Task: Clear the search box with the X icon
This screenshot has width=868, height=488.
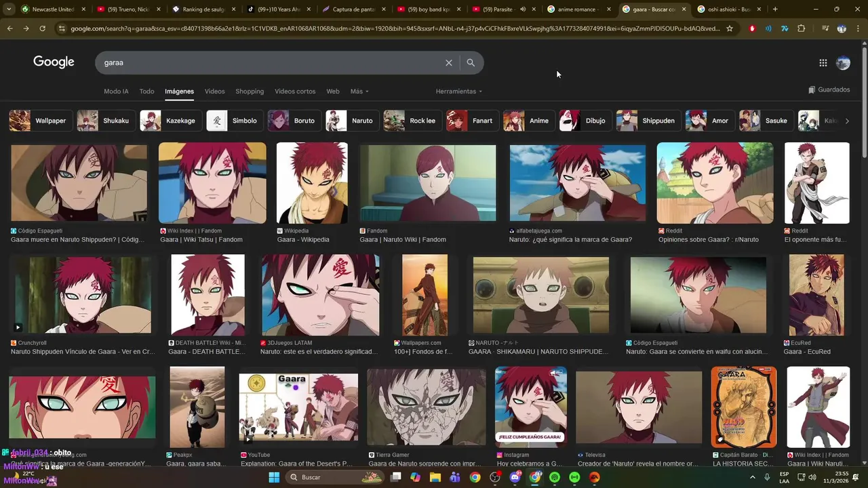Action: tap(448, 62)
